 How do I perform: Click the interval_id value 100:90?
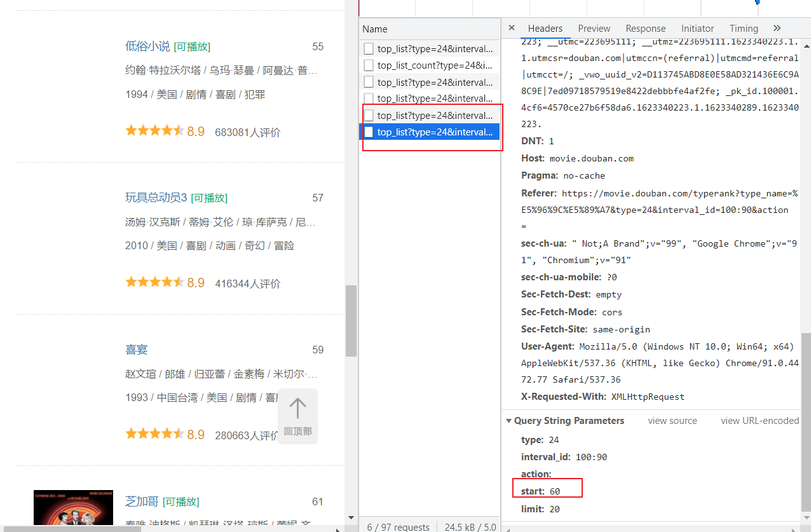[591, 457]
